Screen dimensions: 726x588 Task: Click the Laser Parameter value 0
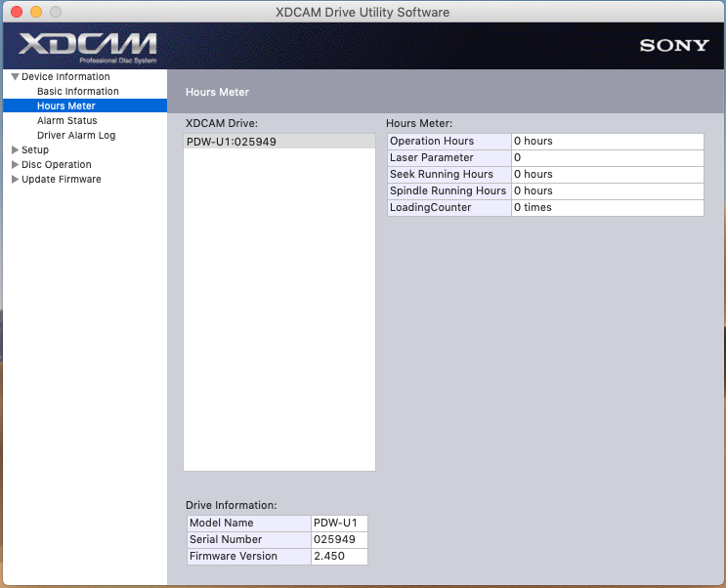click(x=608, y=158)
